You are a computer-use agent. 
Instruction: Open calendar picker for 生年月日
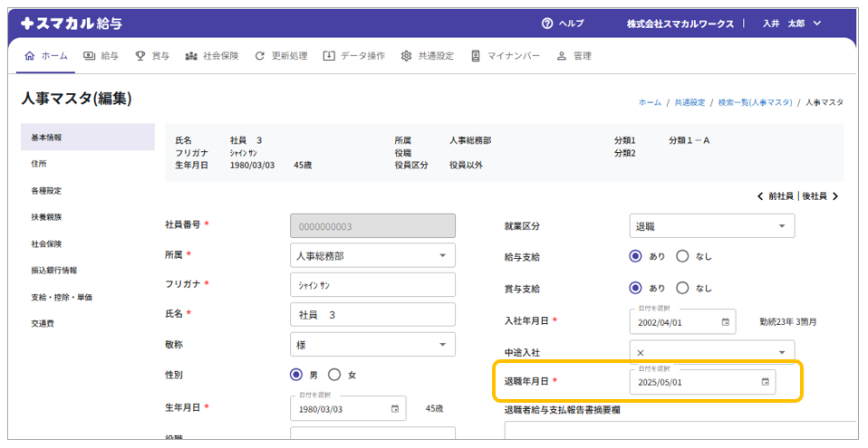point(394,408)
